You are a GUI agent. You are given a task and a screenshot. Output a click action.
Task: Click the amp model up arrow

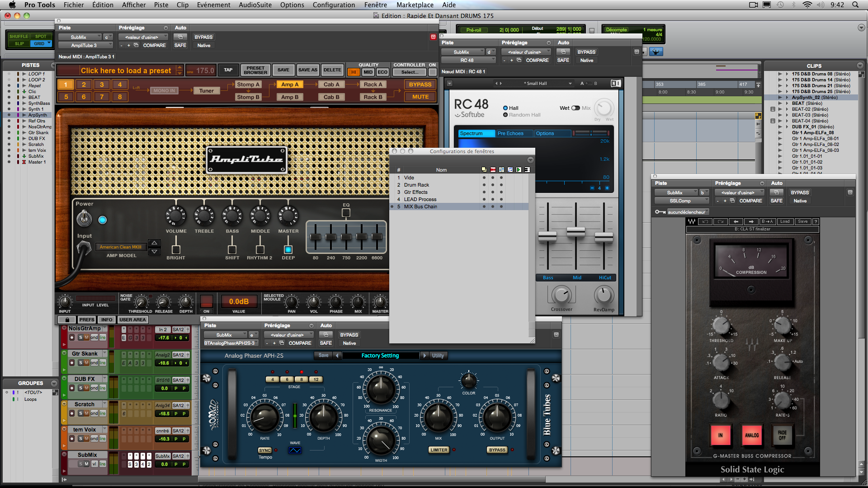(x=154, y=243)
